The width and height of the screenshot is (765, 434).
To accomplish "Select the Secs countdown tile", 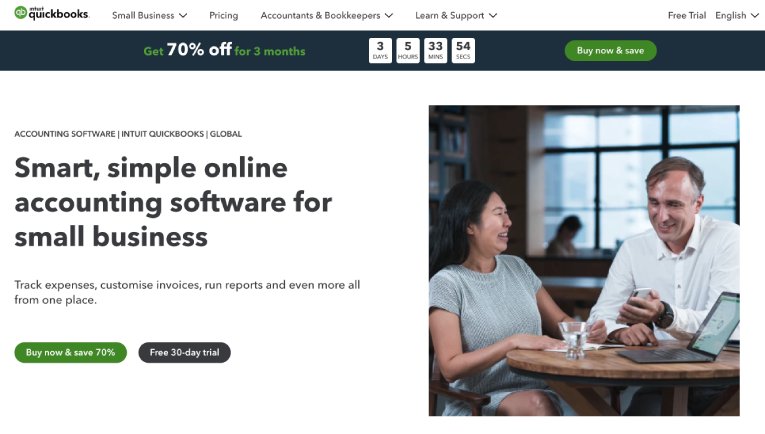I will click(x=463, y=51).
